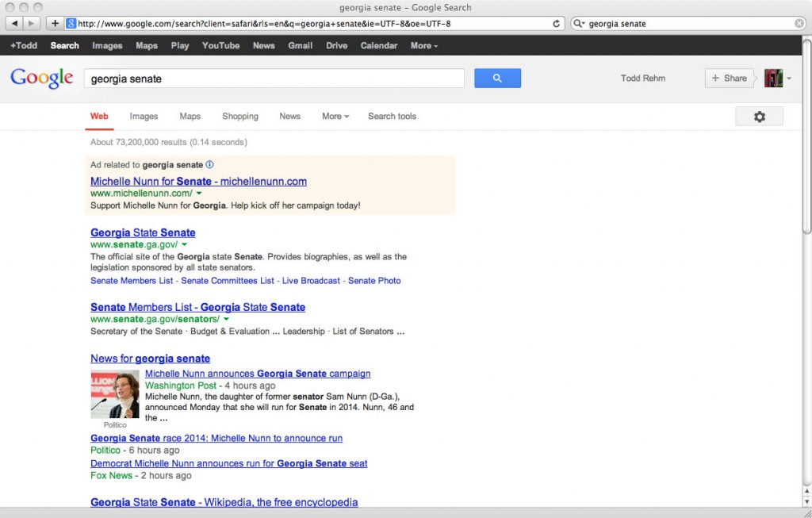The image size is (812, 518).
Task: Open the +Todd link in the black bar
Action: coord(24,45)
